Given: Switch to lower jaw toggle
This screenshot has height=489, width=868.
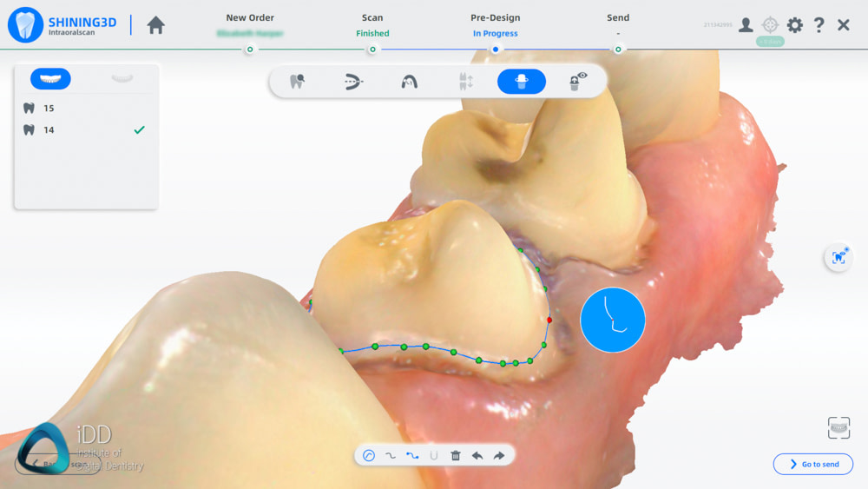Looking at the screenshot, I should click(x=122, y=79).
